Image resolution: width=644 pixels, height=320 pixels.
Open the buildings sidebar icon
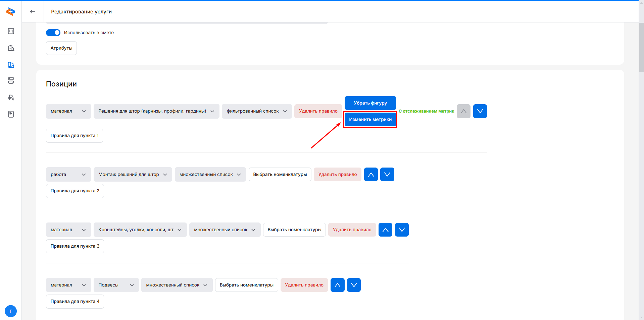[x=11, y=48]
